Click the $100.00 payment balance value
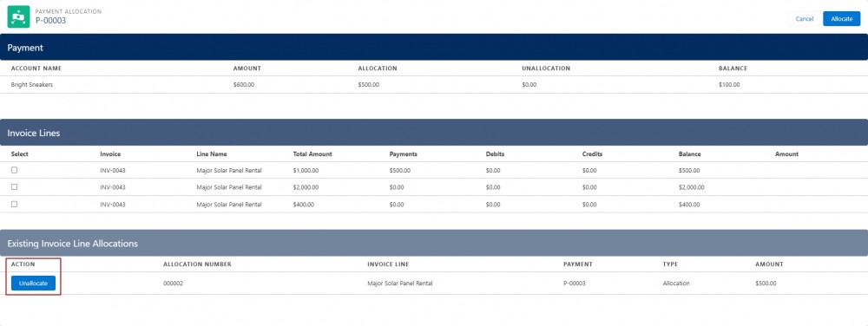This screenshot has height=326, width=868. [729, 85]
